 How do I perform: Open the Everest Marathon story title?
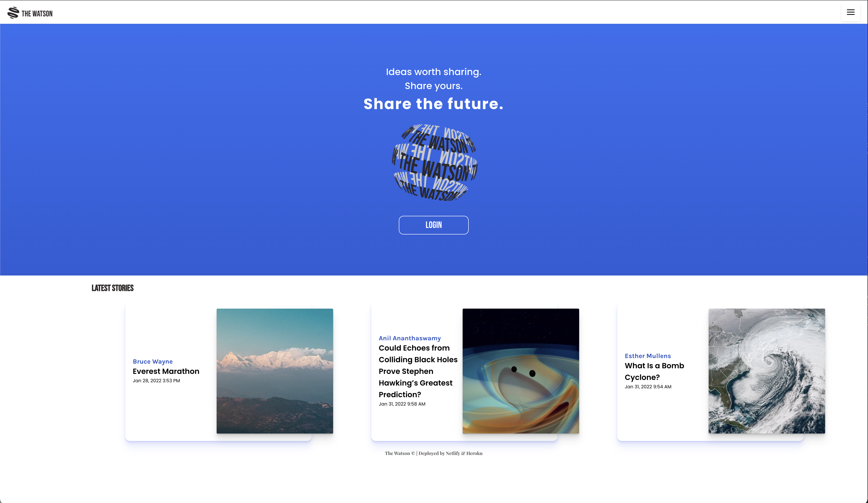(166, 371)
